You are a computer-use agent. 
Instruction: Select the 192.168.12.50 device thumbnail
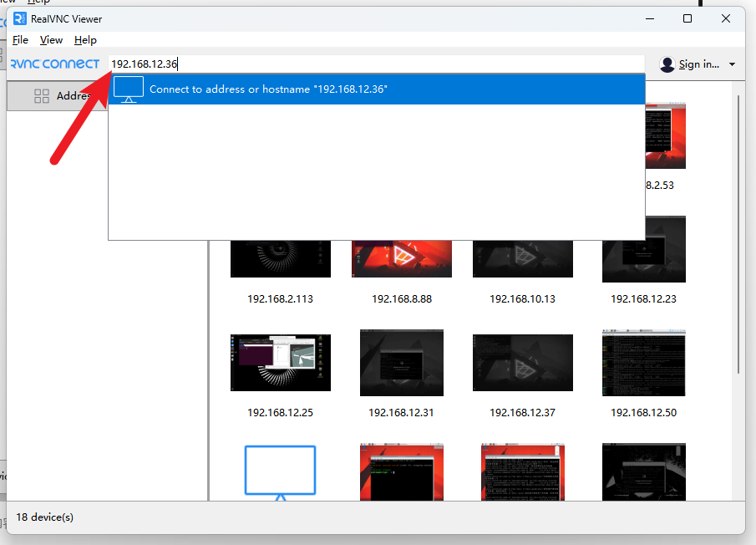pos(643,363)
